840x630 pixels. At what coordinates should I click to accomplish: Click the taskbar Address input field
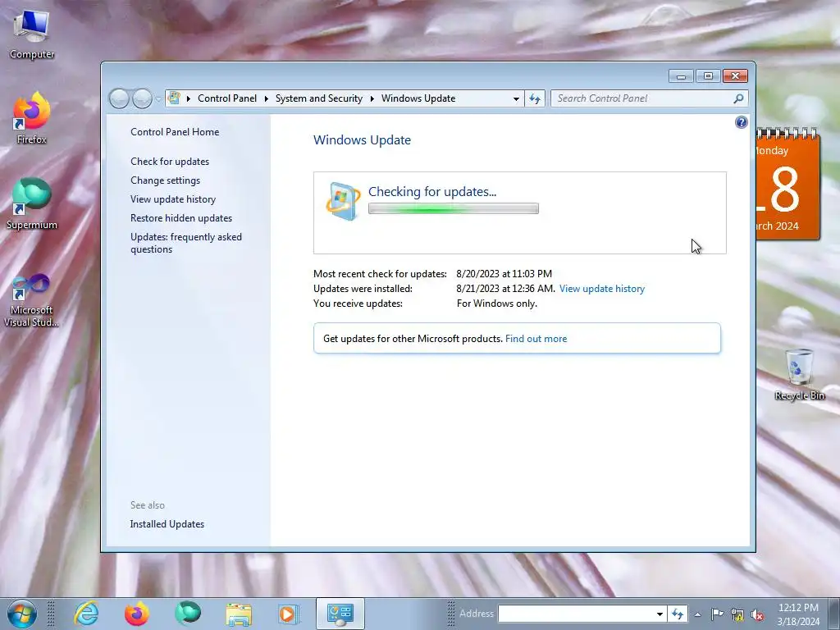point(576,614)
